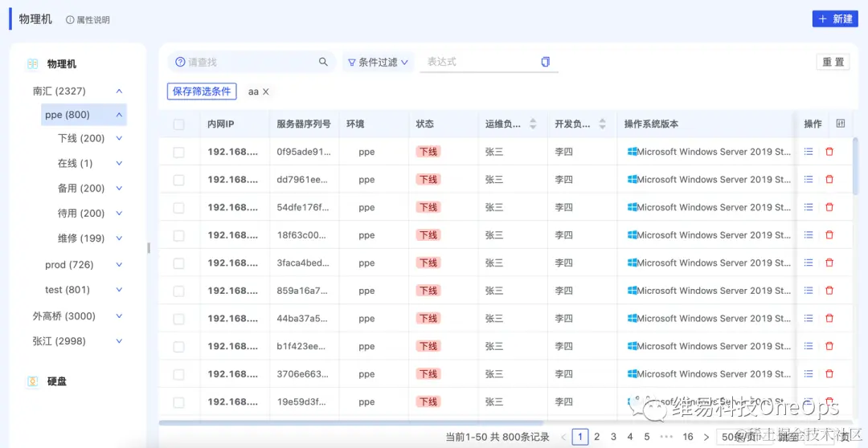868x448 pixels.
Task: Check the row with serial 54dfe176f
Action: click(178, 208)
